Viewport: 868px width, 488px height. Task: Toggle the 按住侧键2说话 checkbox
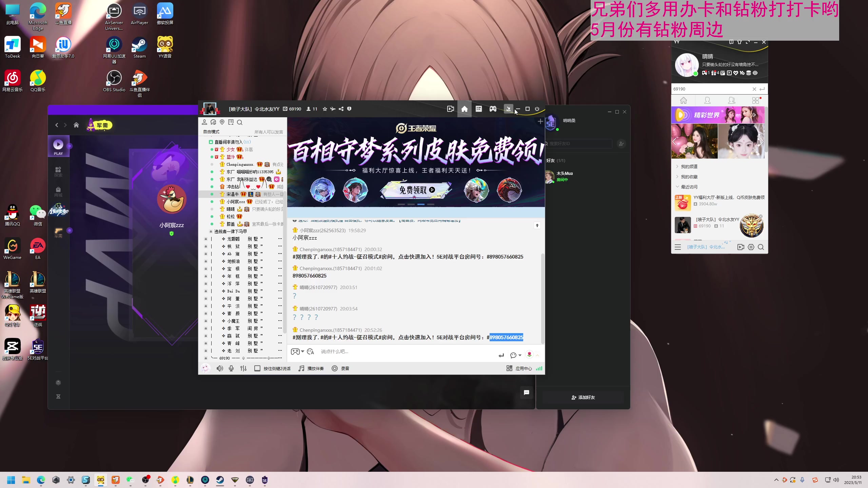257,368
